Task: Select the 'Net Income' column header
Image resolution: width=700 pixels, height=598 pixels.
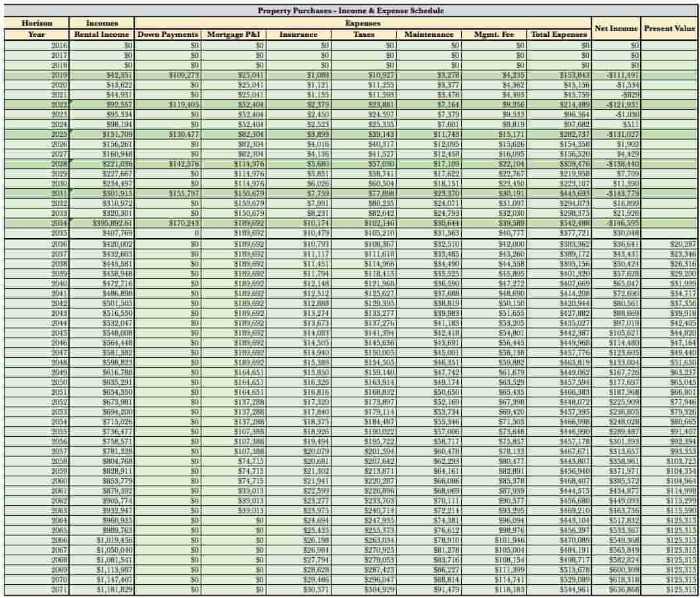Action: [616, 28]
